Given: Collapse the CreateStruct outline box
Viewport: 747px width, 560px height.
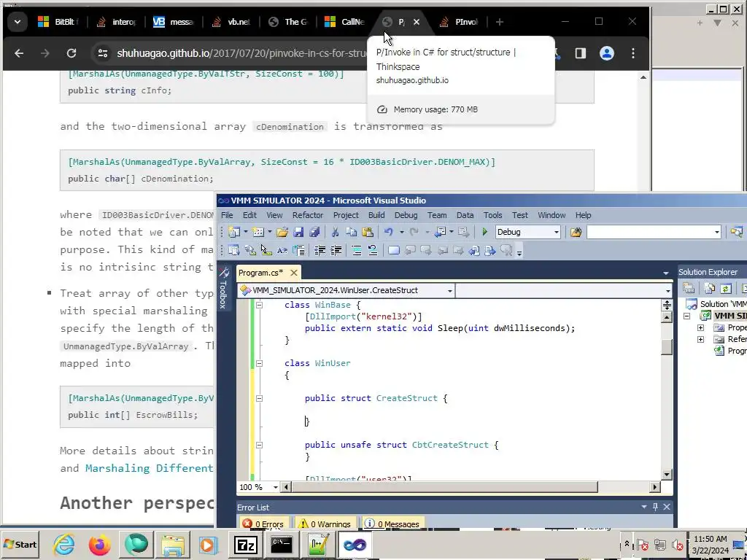Looking at the screenshot, I should 259,398.
